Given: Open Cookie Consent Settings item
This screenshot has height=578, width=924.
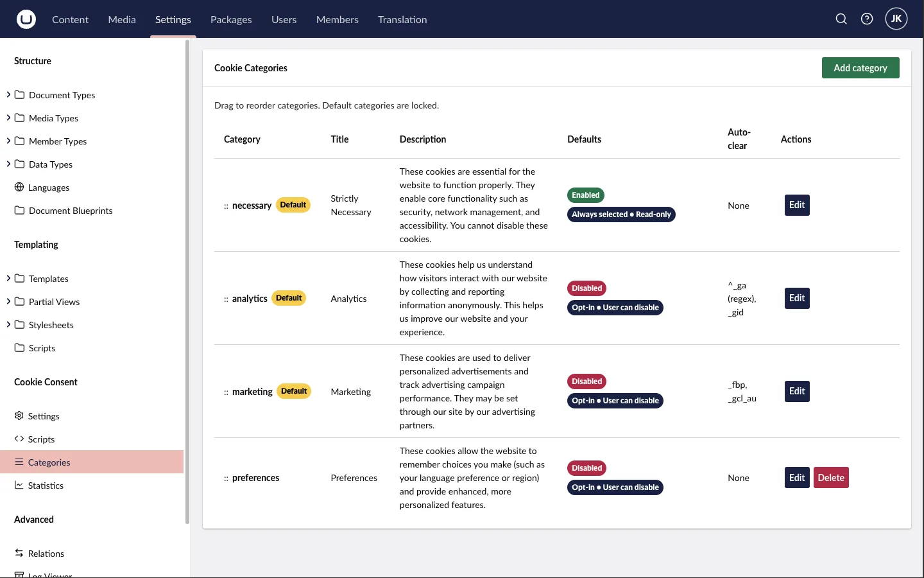Looking at the screenshot, I should 92,416.
